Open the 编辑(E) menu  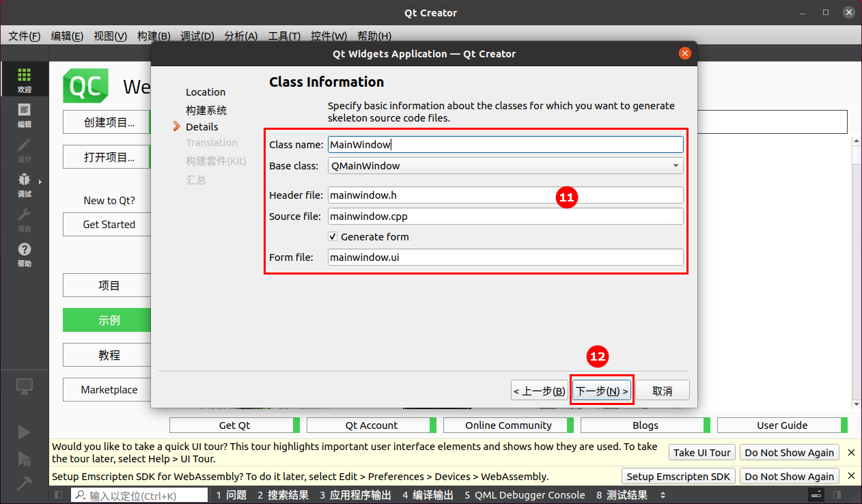coord(67,36)
